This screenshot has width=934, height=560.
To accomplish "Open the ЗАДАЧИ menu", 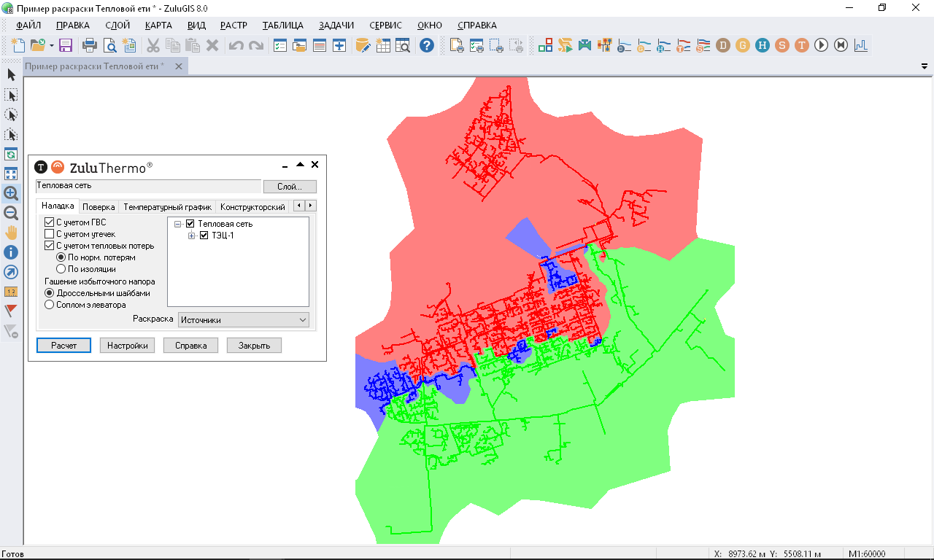I will pyautogui.click(x=336, y=25).
